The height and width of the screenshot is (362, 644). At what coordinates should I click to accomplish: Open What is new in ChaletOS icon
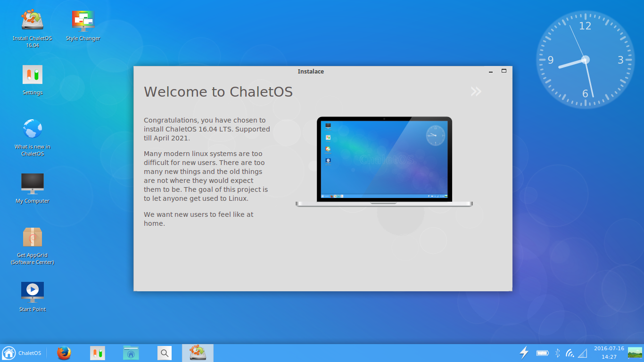pos(33,137)
